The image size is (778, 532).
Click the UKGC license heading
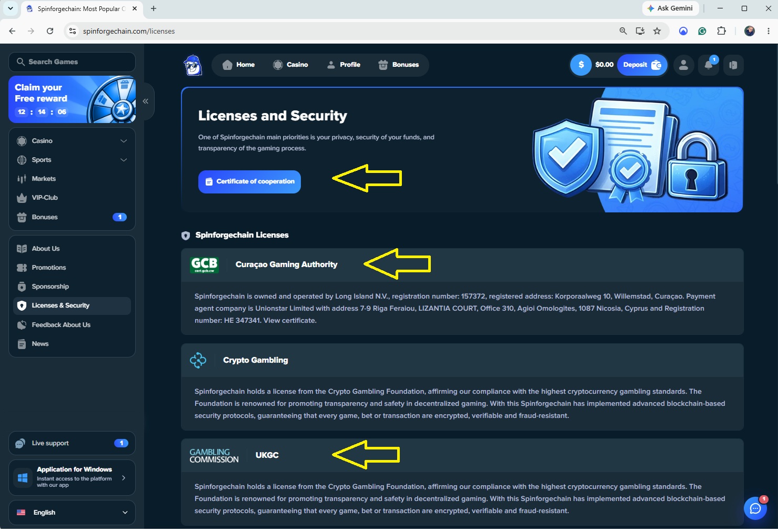267,455
